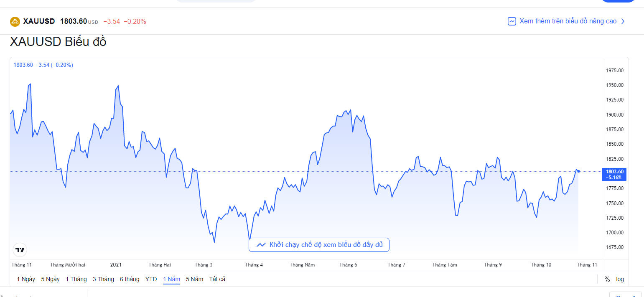Screen dimensions: 644x297
Task: Click the line icon in the full chart button
Action: (x=261, y=245)
